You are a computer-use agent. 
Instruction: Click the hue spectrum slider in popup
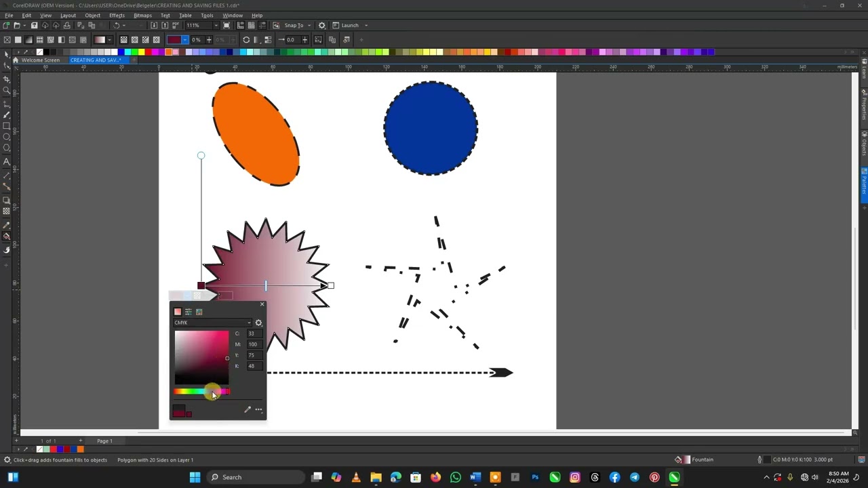point(201,392)
